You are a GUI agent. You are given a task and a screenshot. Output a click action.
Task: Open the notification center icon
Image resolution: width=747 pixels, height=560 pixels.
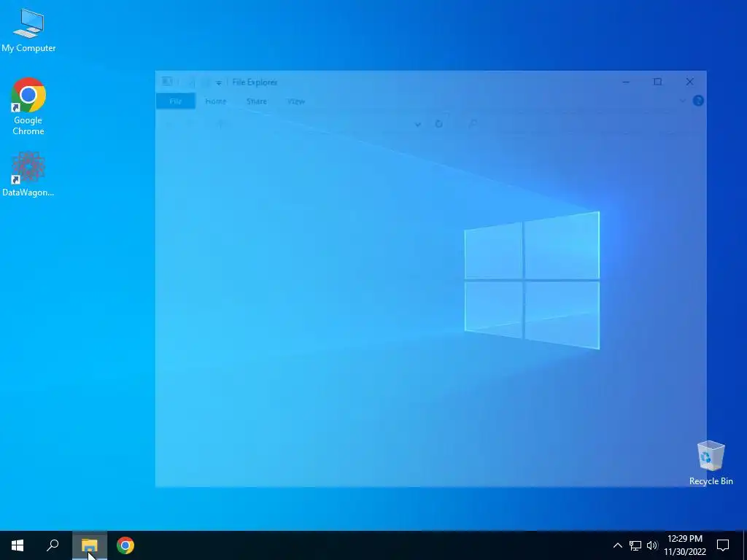point(723,545)
